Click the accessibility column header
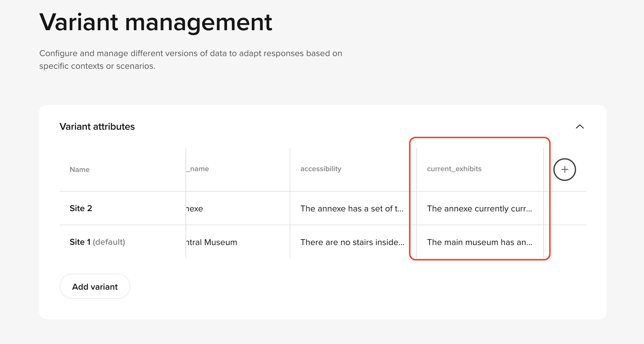The height and width of the screenshot is (344, 644). (321, 169)
